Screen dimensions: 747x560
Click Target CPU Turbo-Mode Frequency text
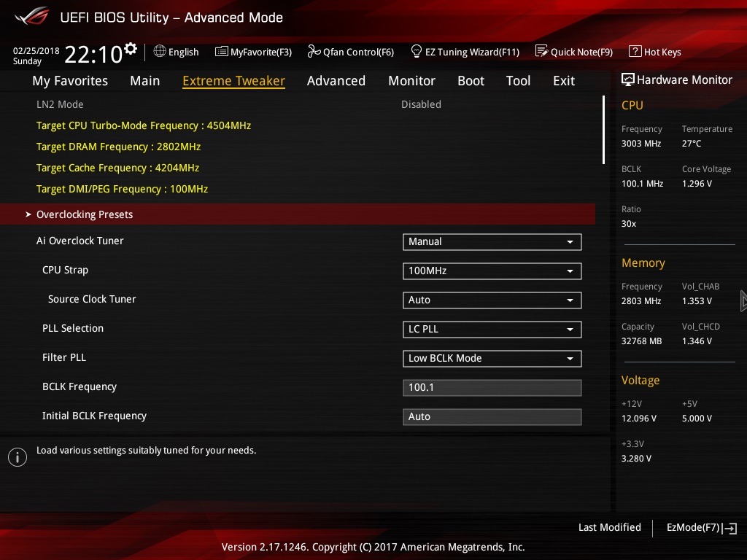tap(144, 125)
